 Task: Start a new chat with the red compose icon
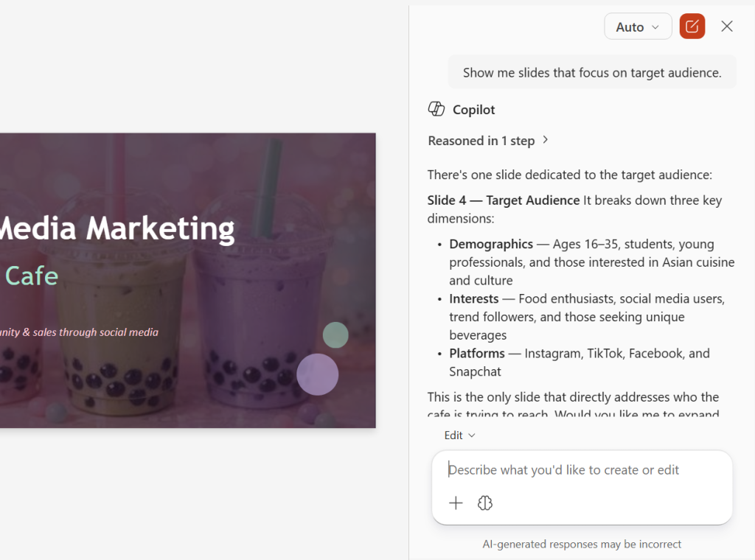click(692, 27)
